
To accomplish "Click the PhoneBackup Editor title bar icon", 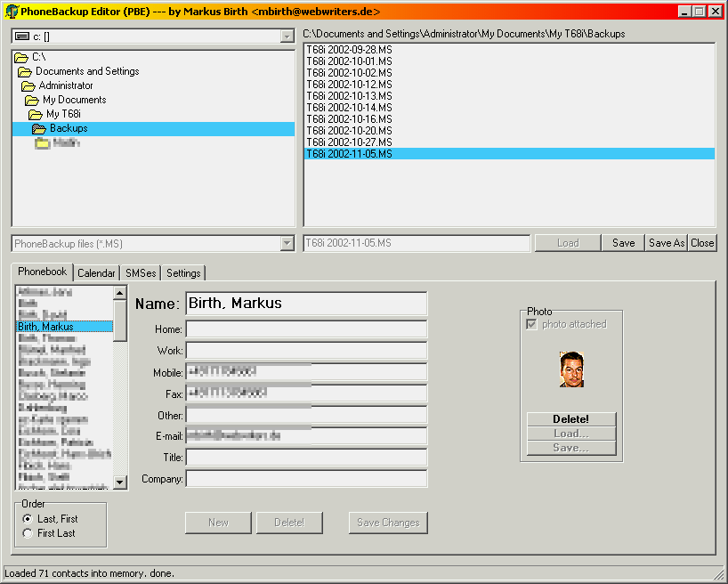I will coord(11,12).
